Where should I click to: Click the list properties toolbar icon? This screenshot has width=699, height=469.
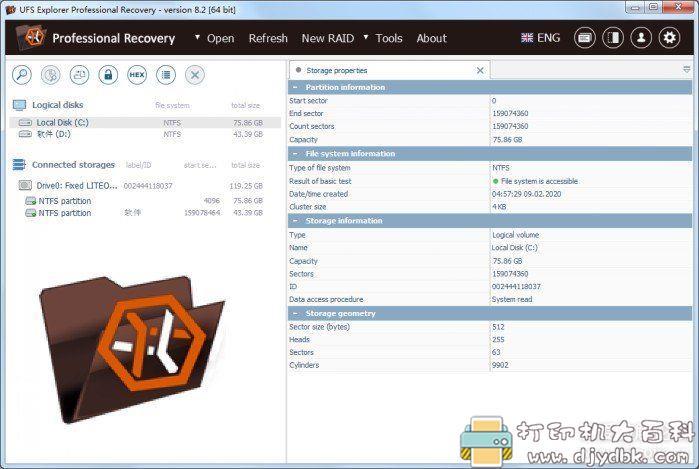(166, 74)
